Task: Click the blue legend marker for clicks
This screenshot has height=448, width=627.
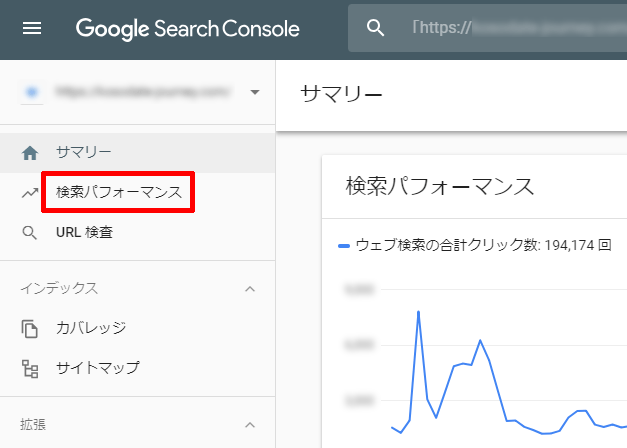Action: point(344,246)
